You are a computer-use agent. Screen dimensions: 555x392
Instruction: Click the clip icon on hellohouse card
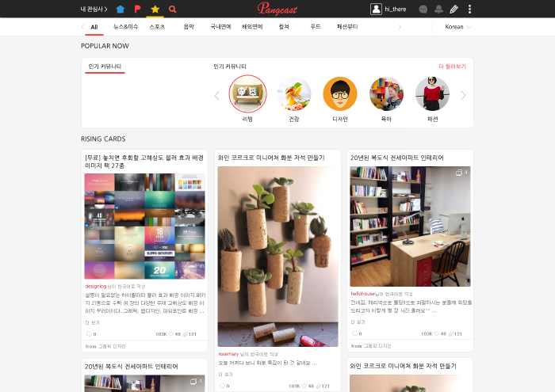[x=450, y=333]
